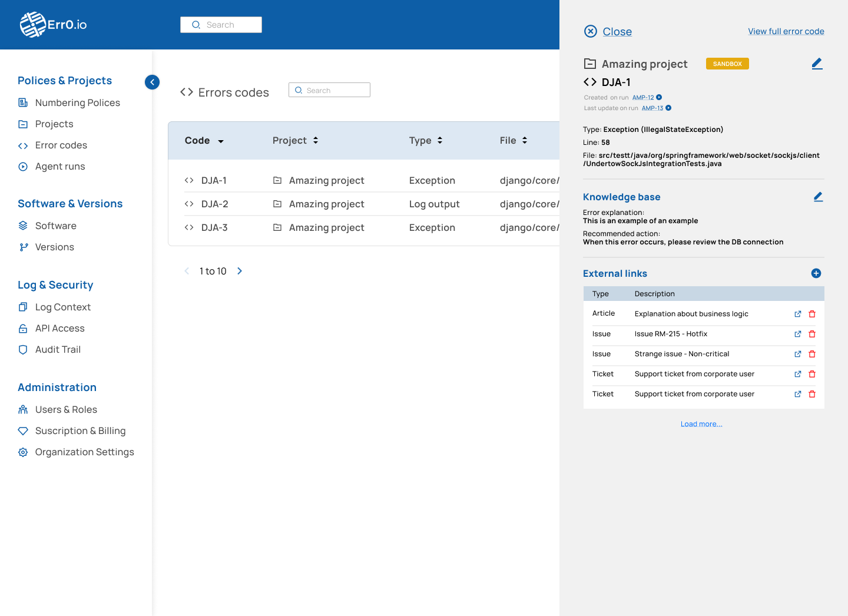Click the top header search field

[221, 25]
